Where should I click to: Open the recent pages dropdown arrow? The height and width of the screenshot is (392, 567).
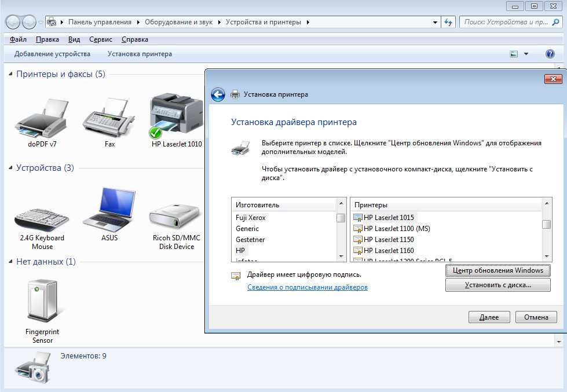click(x=41, y=22)
